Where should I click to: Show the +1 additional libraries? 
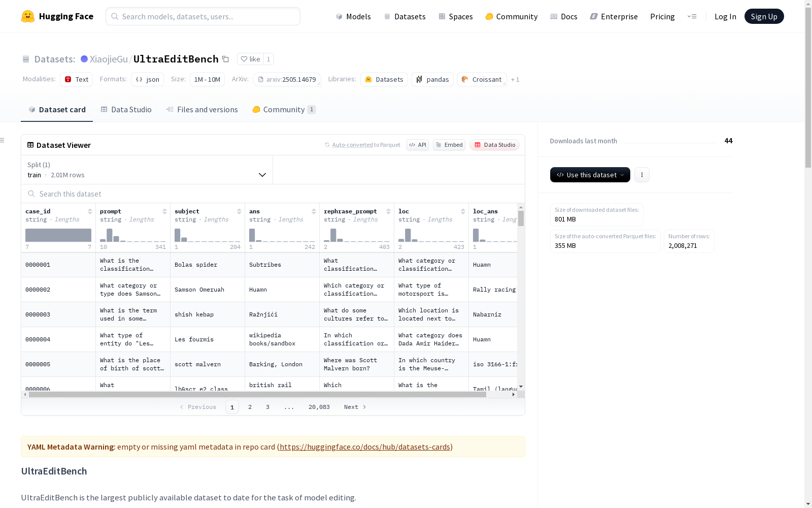(515, 79)
